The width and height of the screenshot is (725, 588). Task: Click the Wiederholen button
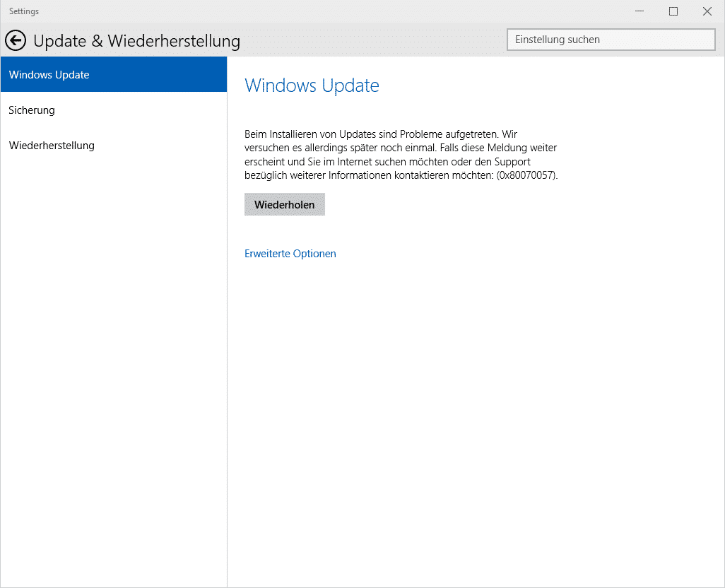[284, 204]
